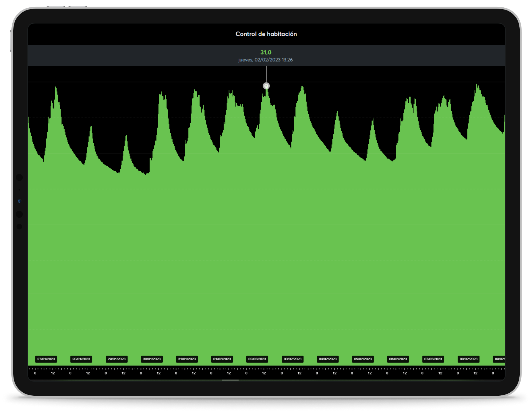The image size is (532, 412).
Task: Click the partially visible 09/02 date label
Action: (499, 359)
